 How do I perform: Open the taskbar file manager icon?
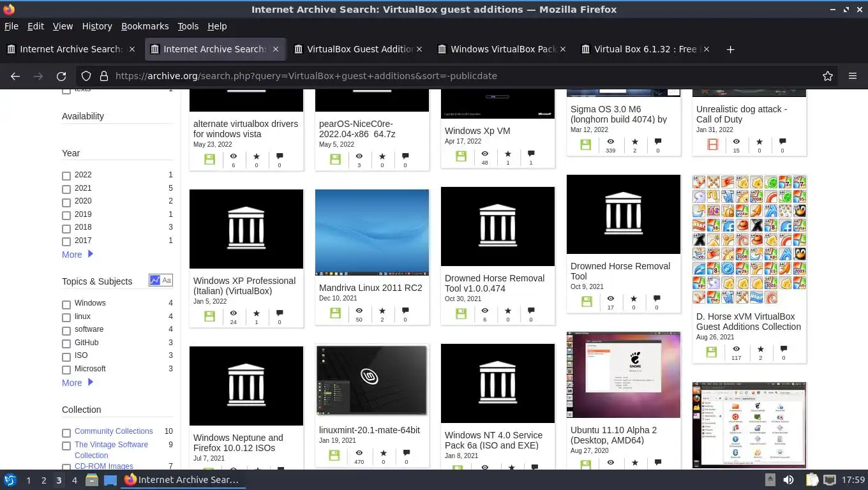pyautogui.click(x=92, y=480)
